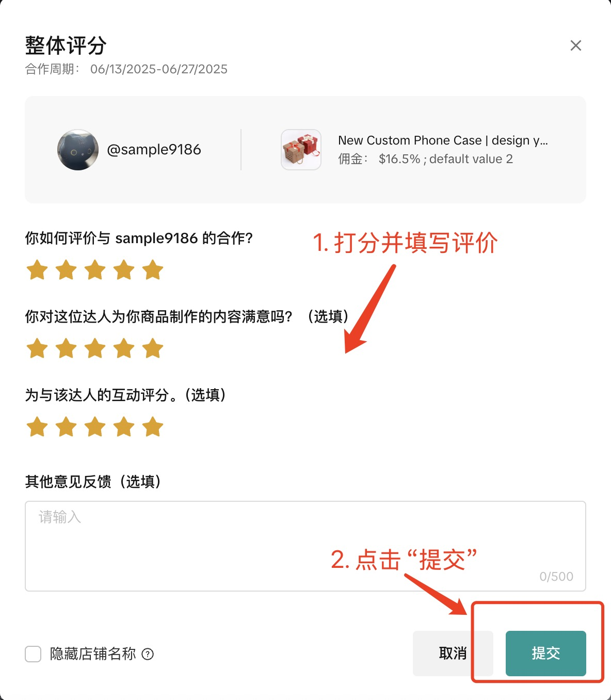Rate creator interaction four stars

124,427
